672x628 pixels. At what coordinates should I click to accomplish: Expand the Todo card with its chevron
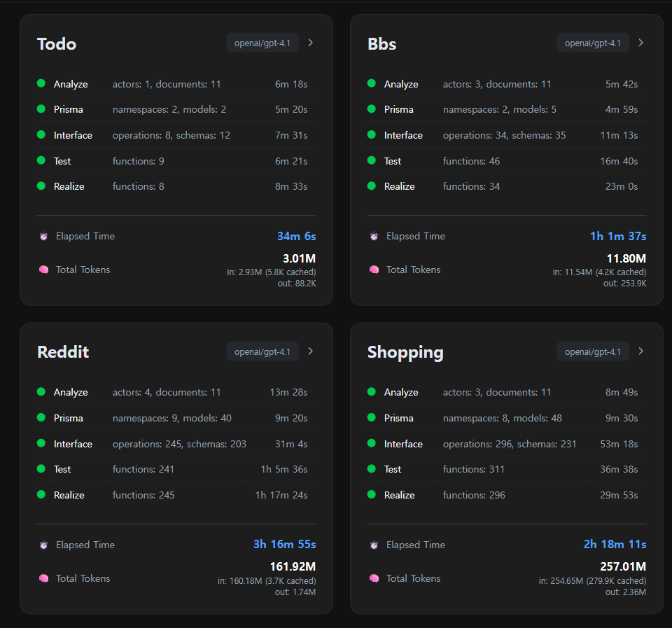click(x=310, y=42)
